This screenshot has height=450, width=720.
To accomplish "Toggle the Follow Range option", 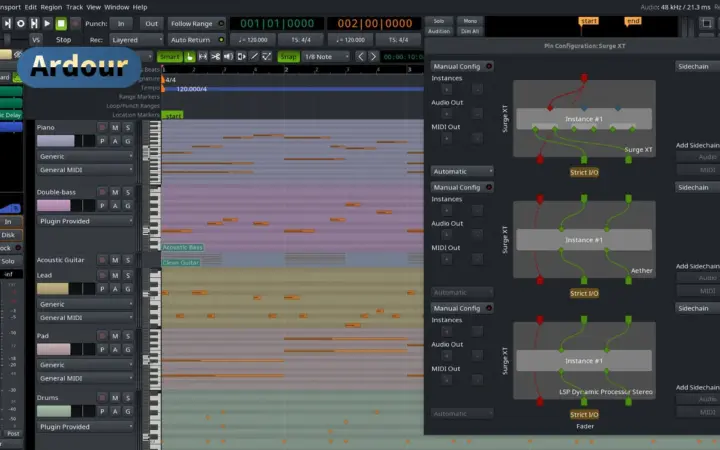I will [x=197, y=23].
